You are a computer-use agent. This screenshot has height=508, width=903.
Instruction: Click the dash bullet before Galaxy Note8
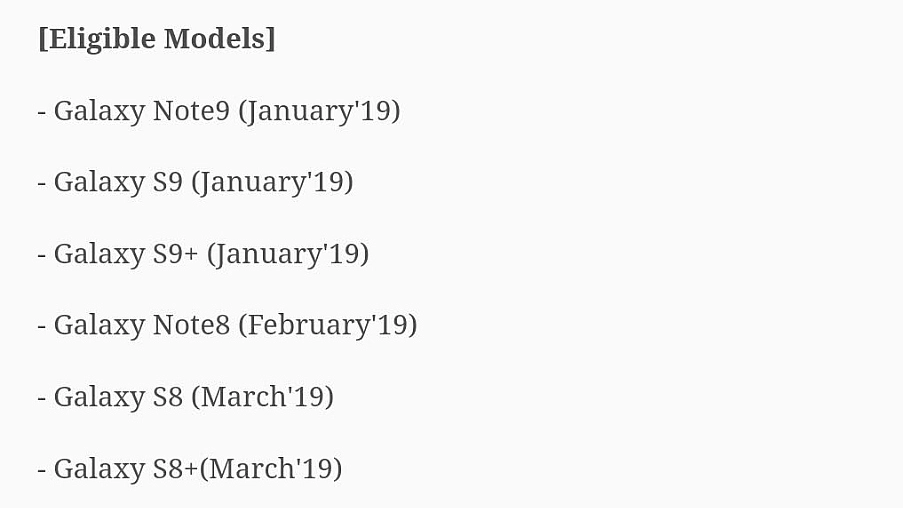[41, 327]
